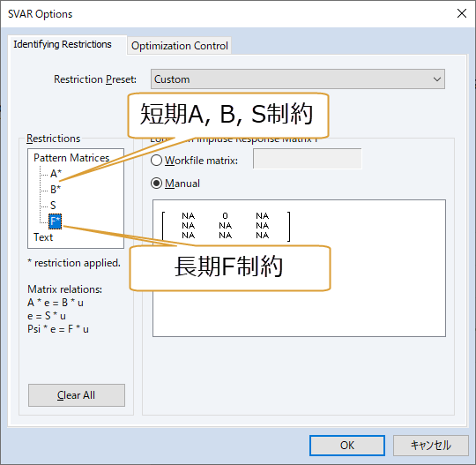Select the Manual radio button
The width and height of the screenshot is (476, 465).
(x=156, y=184)
